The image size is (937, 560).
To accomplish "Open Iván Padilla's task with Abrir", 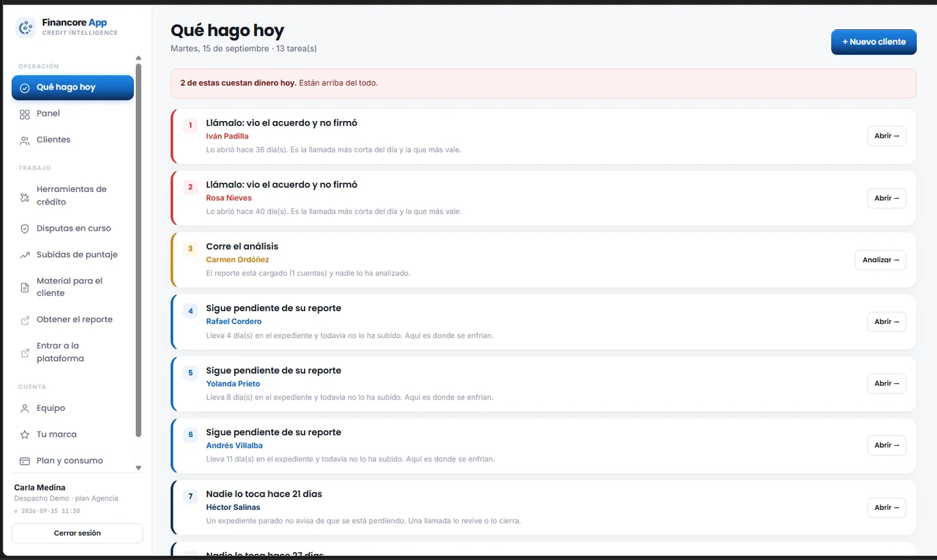I will (887, 136).
